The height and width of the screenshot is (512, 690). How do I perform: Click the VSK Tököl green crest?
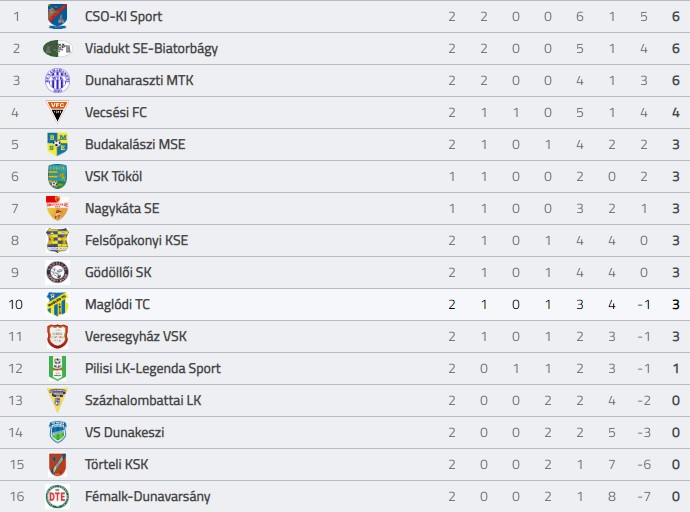click(57, 176)
